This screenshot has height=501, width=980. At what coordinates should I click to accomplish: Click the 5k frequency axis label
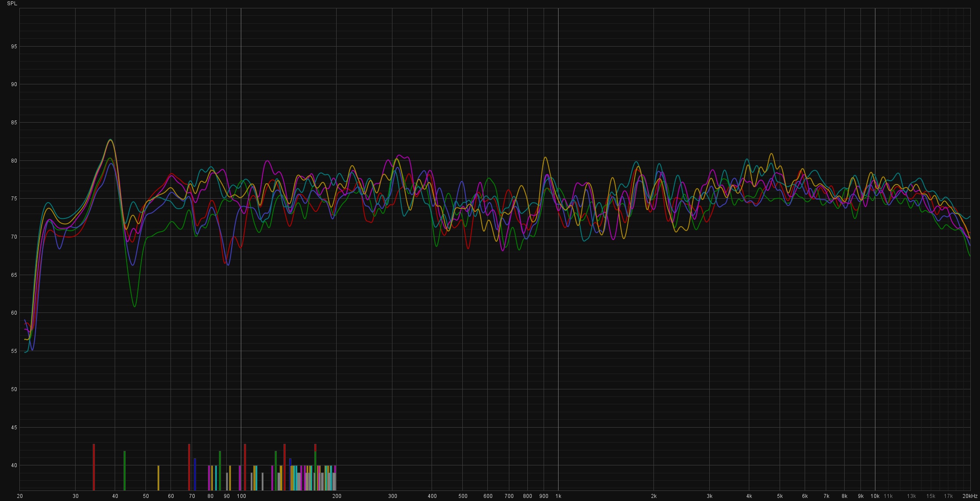click(780, 496)
